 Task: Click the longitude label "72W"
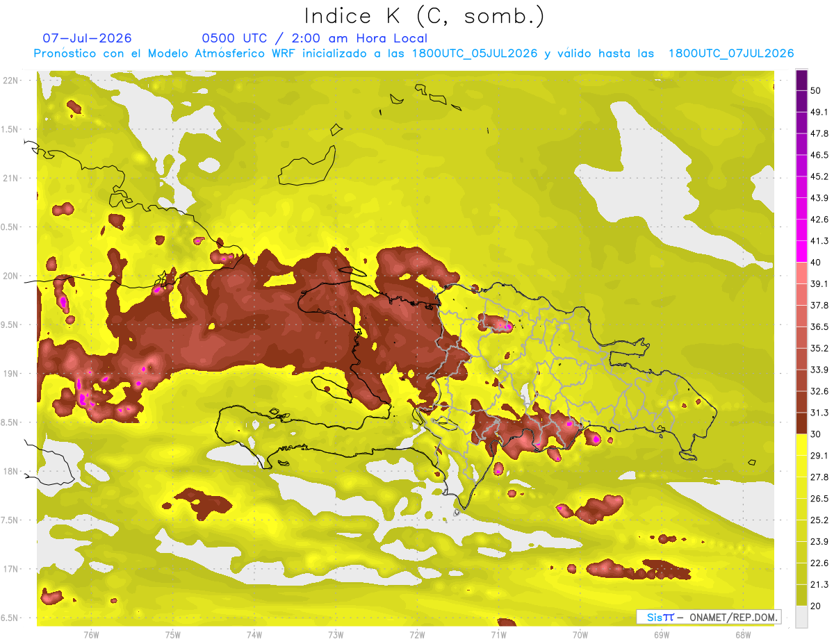[417, 634]
